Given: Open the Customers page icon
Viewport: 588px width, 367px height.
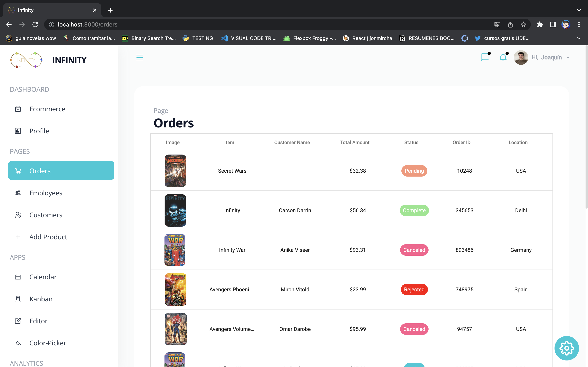Looking at the screenshot, I should pos(18,215).
